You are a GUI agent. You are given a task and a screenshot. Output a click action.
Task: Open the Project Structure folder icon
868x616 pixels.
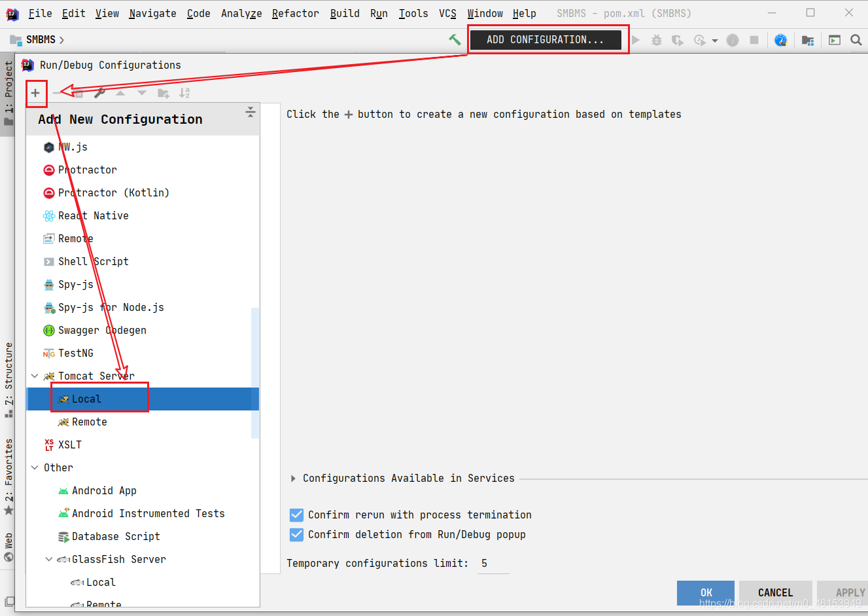pos(808,40)
